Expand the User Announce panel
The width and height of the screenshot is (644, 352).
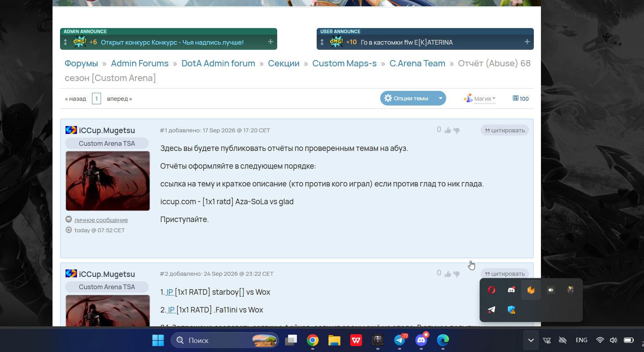pos(527,42)
